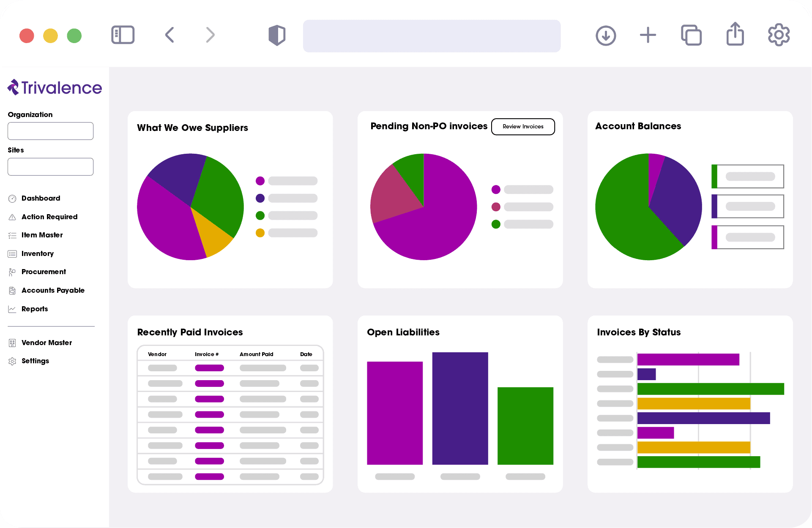812x528 pixels.
Task: Open the Reports section
Action: click(x=34, y=309)
